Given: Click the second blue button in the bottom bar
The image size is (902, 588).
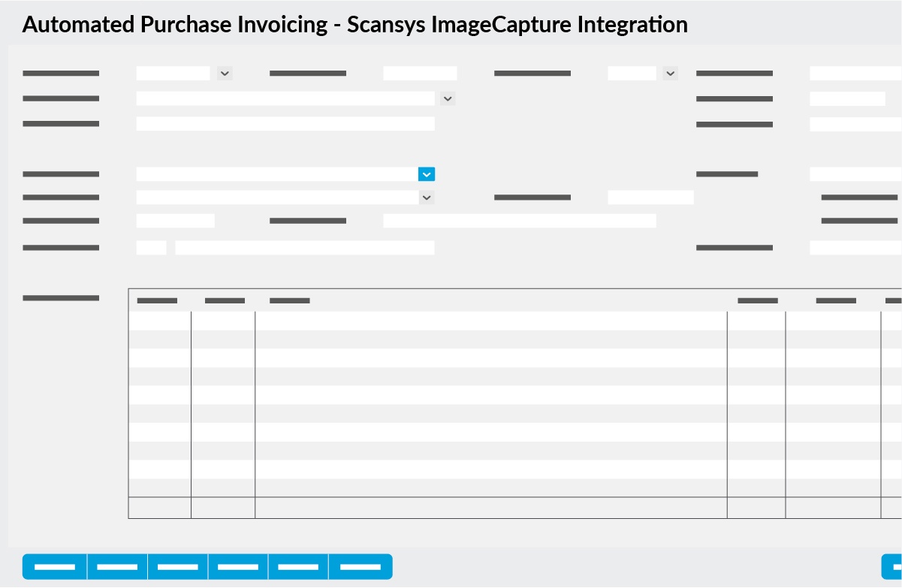Looking at the screenshot, I should [118, 567].
